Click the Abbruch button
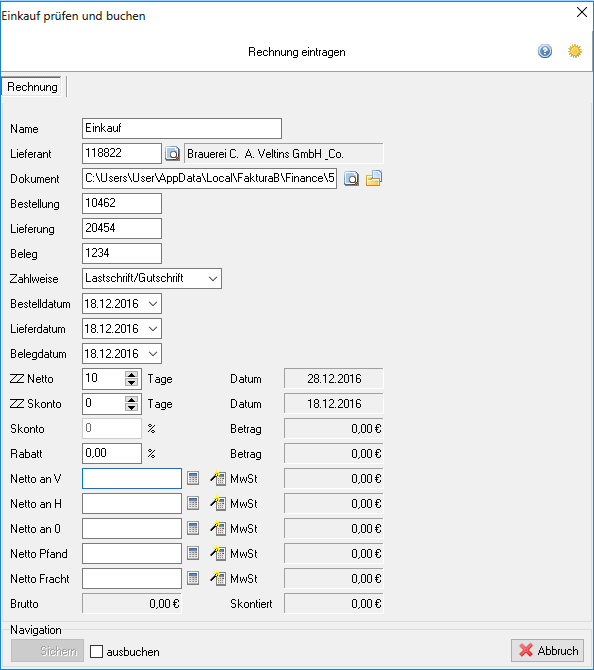This screenshot has width=594, height=670. 548,650
